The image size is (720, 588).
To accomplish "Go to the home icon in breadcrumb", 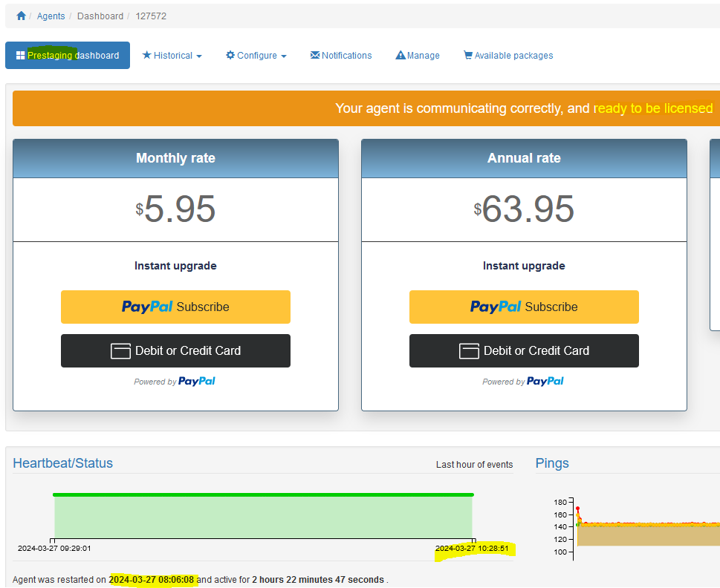I will pyautogui.click(x=21, y=16).
